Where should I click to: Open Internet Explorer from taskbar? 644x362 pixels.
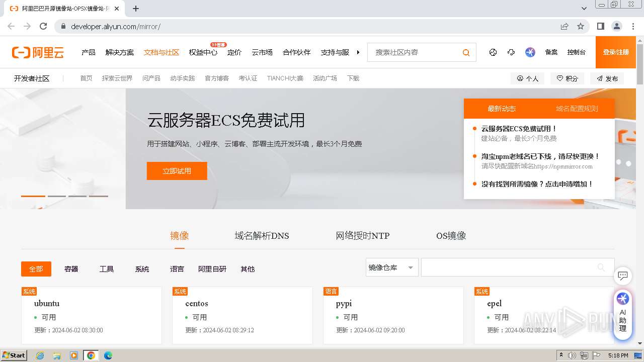point(40,355)
